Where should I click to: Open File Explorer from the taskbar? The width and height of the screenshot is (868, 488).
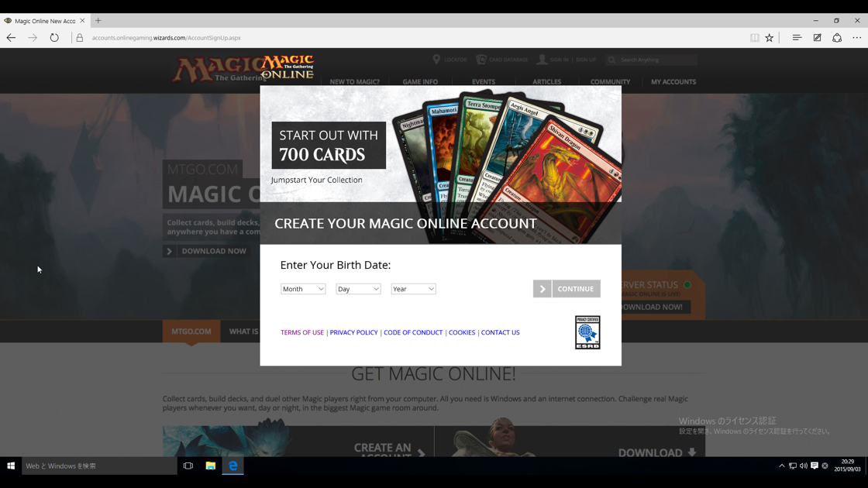[x=210, y=466]
